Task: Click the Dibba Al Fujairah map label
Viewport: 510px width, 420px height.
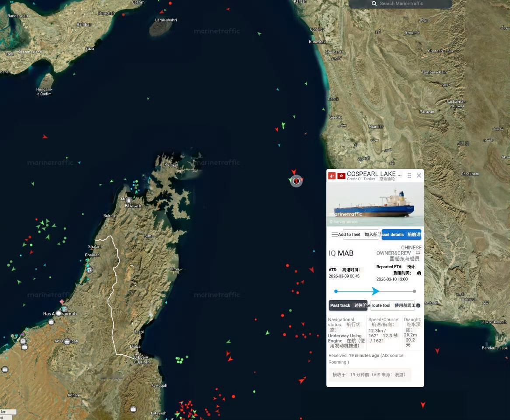Action: pos(142,360)
